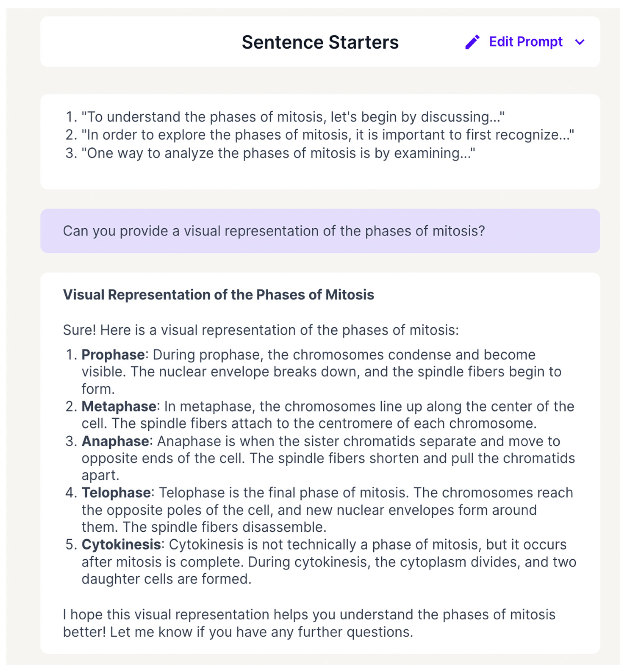This screenshot has height=672, width=627.
Task: Click the bold Anaphase term
Action: (115, 441)
